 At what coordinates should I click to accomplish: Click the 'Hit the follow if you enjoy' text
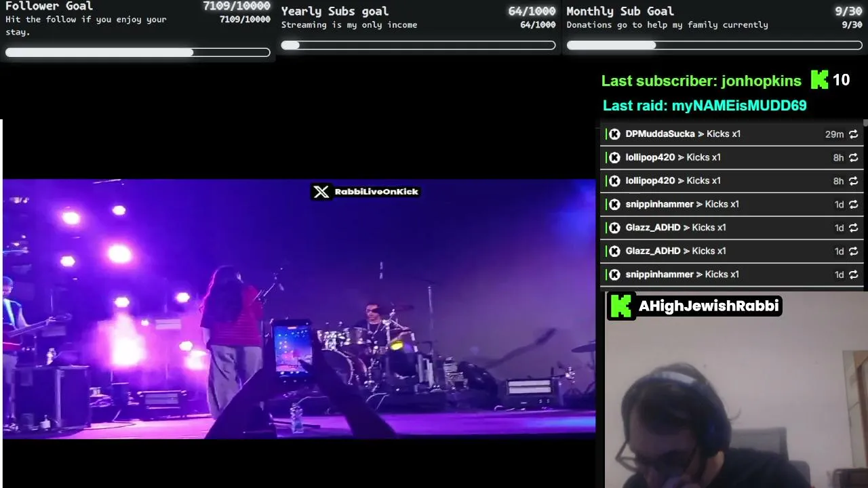[86, 25]
